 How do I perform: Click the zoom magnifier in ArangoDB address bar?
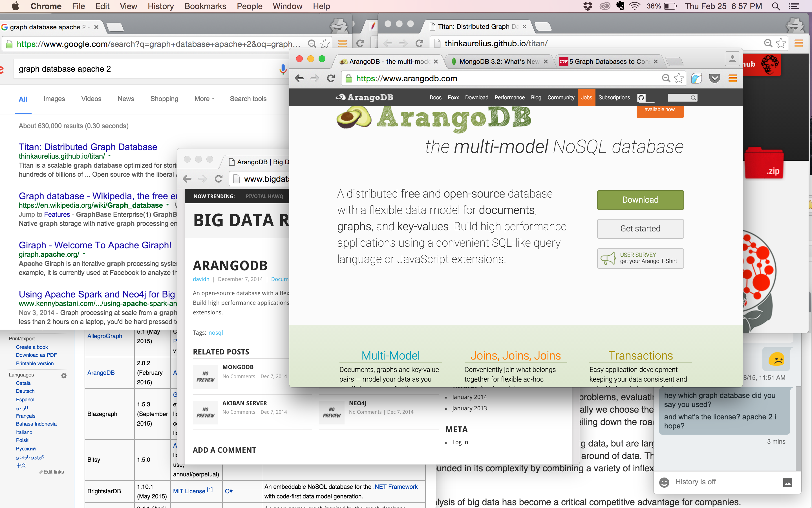[666, 79]
